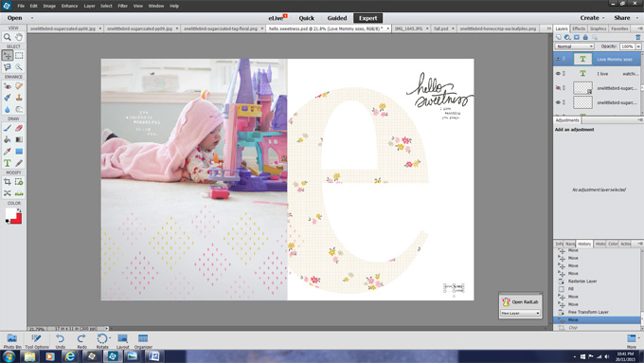The height and width of the screenshot is (363, 644).
Task: Select the Quick Selection tool
Action: [19, 66]
